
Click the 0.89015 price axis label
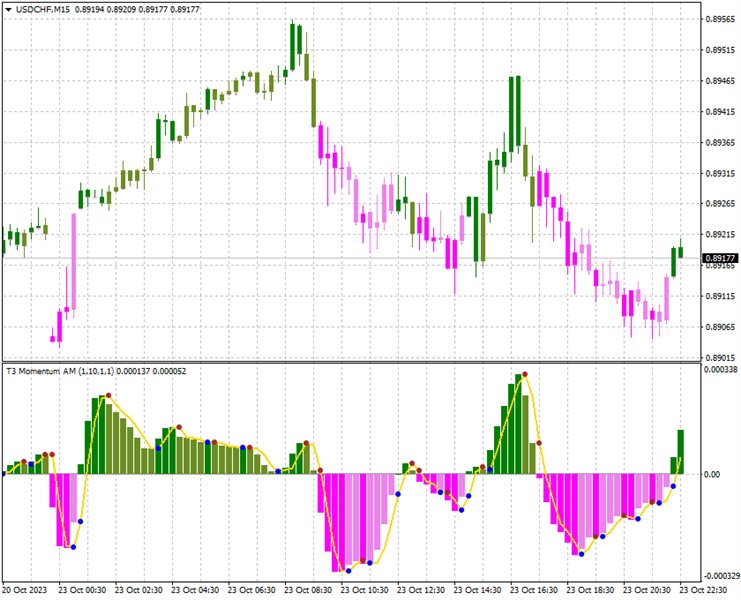[719, 357]
